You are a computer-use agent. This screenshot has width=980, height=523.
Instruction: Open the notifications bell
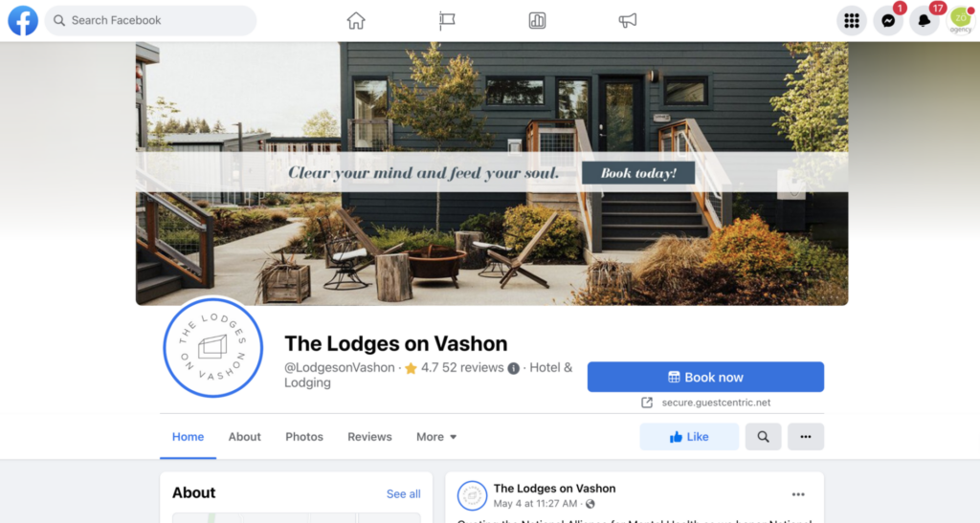coord(924,21)
